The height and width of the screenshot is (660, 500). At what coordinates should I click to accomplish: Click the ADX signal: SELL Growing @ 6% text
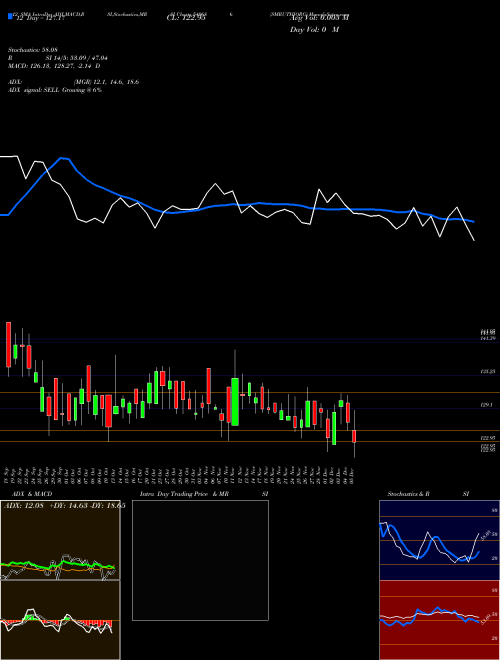55,90
